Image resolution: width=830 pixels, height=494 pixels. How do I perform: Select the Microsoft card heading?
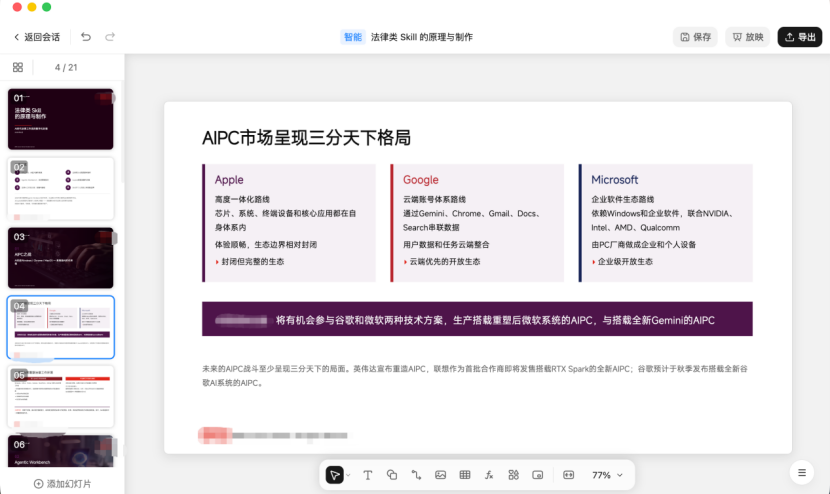pyautogui.click(x=615, y=179)
